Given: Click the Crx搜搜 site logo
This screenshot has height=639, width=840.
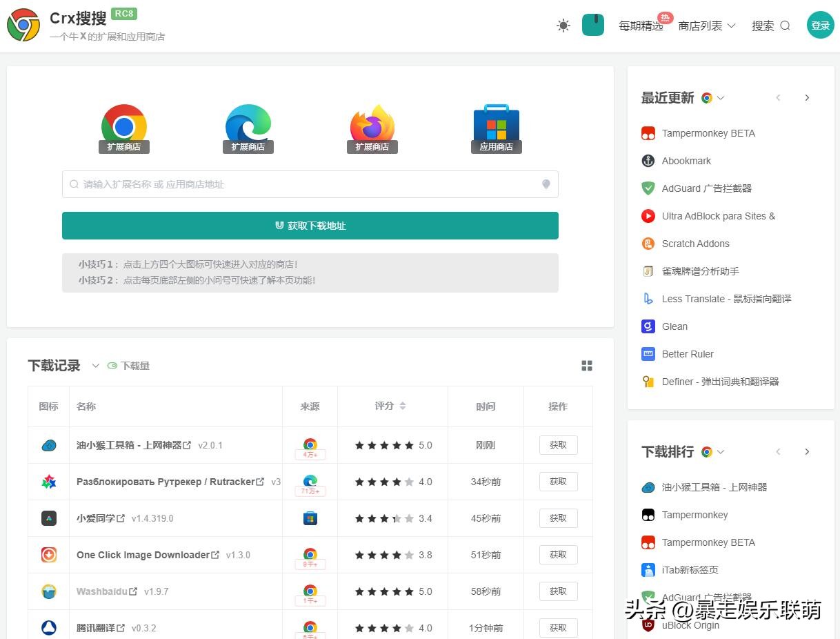Looking at the screenshot, I should pos(23,25).
